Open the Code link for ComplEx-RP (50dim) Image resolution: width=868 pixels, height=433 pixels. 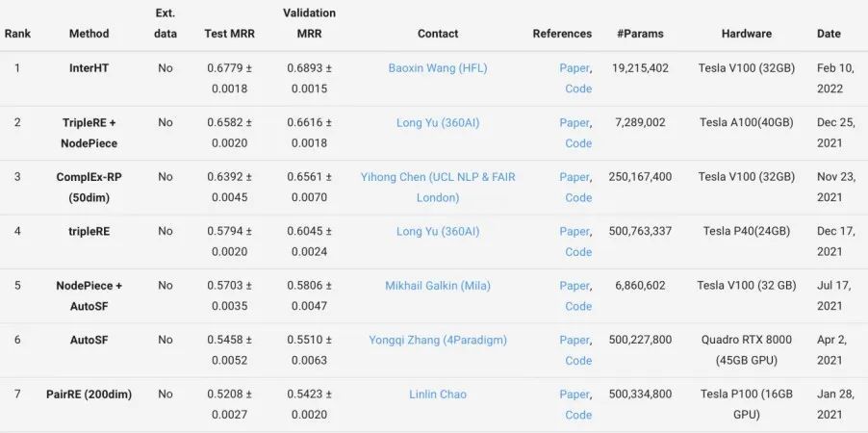point(578,197)
